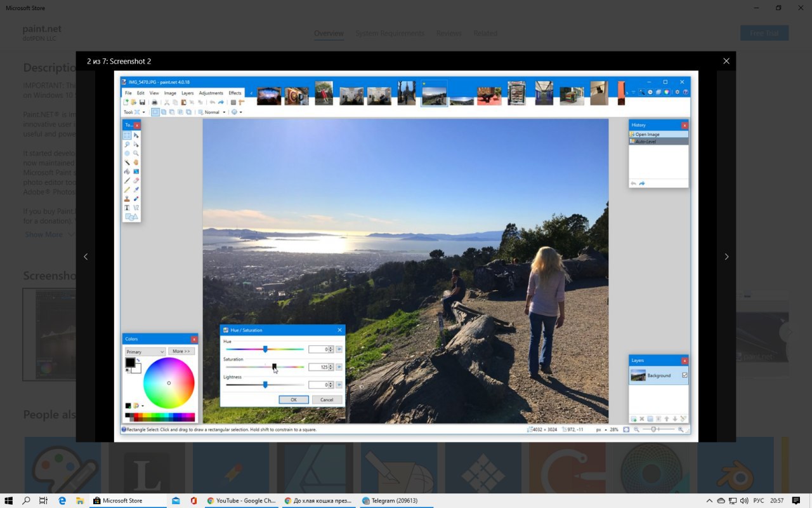Open the Adjustments menu

pyautogui.click(x=211, y=93)
